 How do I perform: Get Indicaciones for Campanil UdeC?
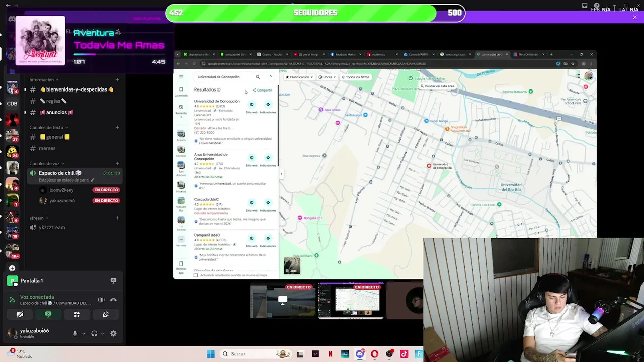(x=268, y=241)
